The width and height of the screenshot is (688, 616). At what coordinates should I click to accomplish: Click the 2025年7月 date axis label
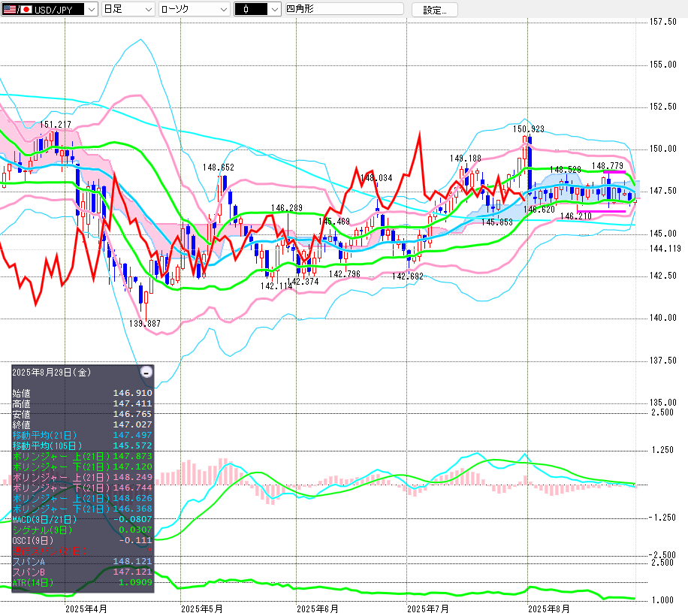(x=428, y=609)
